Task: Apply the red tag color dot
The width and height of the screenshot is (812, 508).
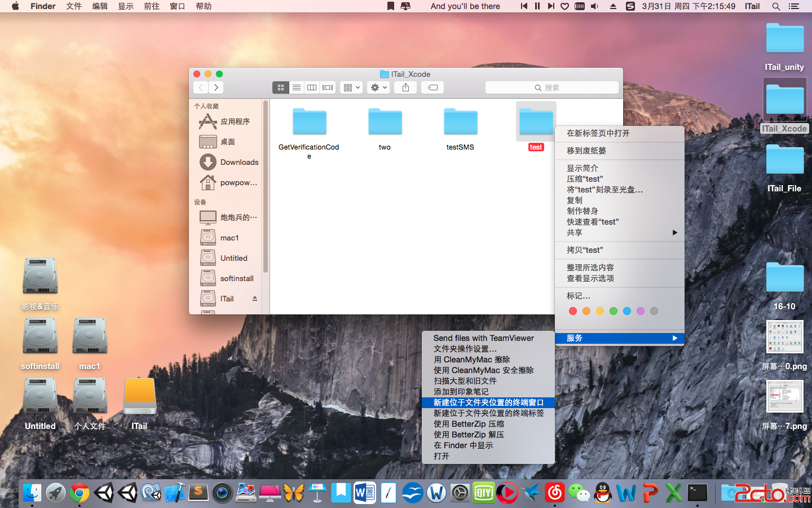Action: pyautogui.click(x=573, y=311)
